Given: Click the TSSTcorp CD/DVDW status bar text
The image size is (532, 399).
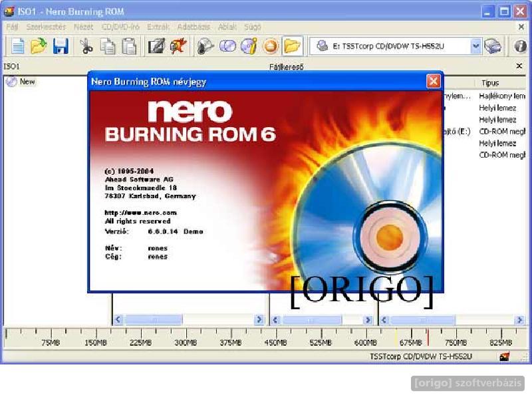Looking at the screenshot, I should pyautogui.click(x=421, y=356).
